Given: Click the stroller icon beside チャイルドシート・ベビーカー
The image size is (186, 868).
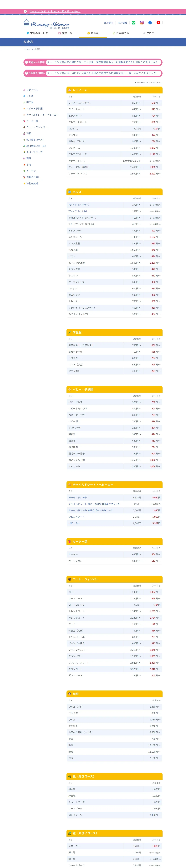Looking at the screenshot, I should coord(24,115).
